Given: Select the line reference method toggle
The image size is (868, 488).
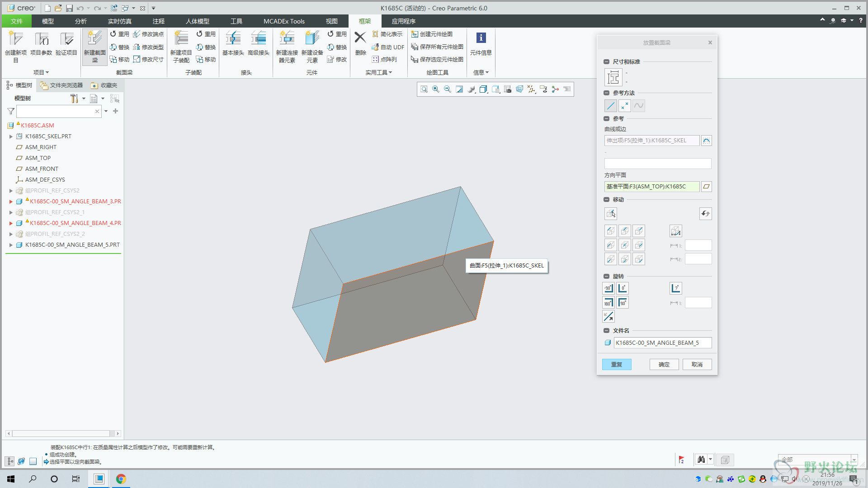Looking at the screenshot, I should 611,106.
